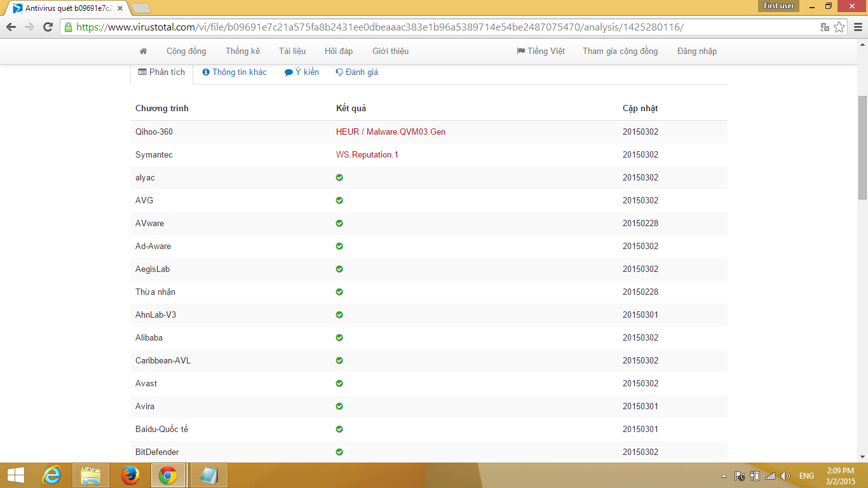Click the browser forward arrow

point(29,27)
